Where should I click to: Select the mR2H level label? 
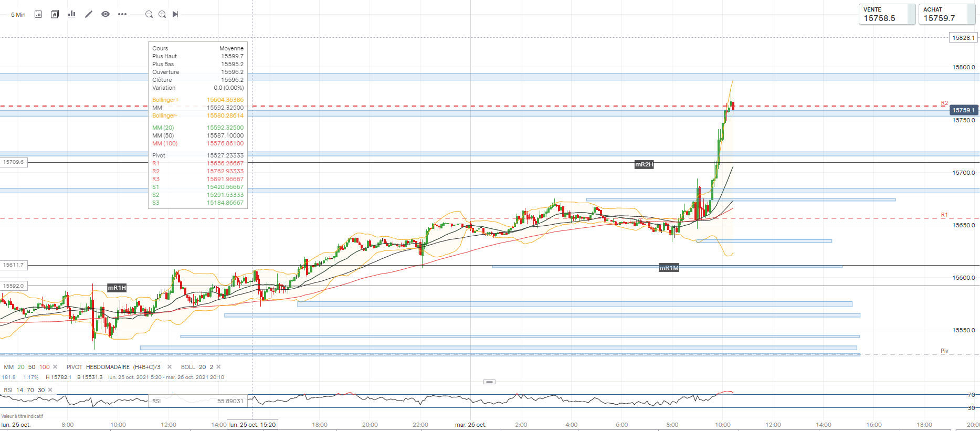coord(644,164)
